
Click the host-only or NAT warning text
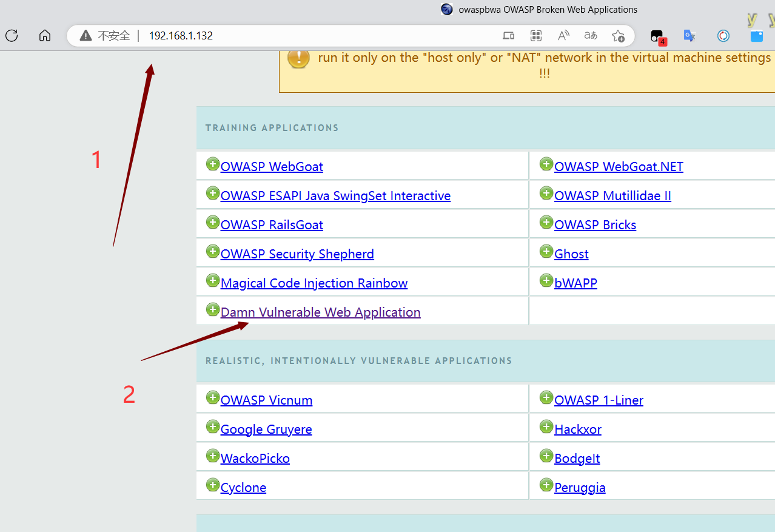(544, 65)
